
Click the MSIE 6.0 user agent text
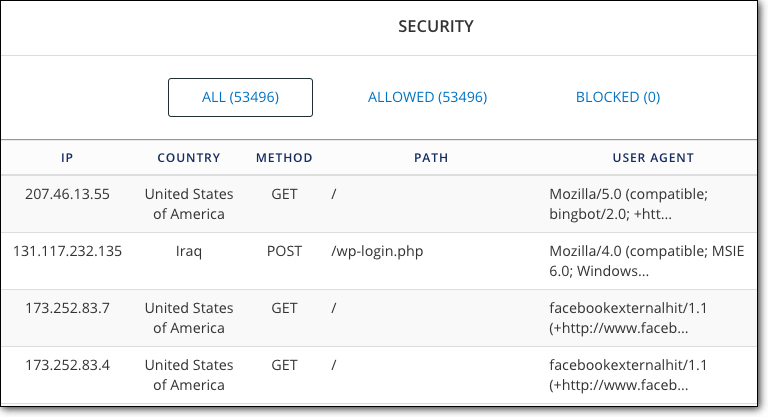(647, 261)
